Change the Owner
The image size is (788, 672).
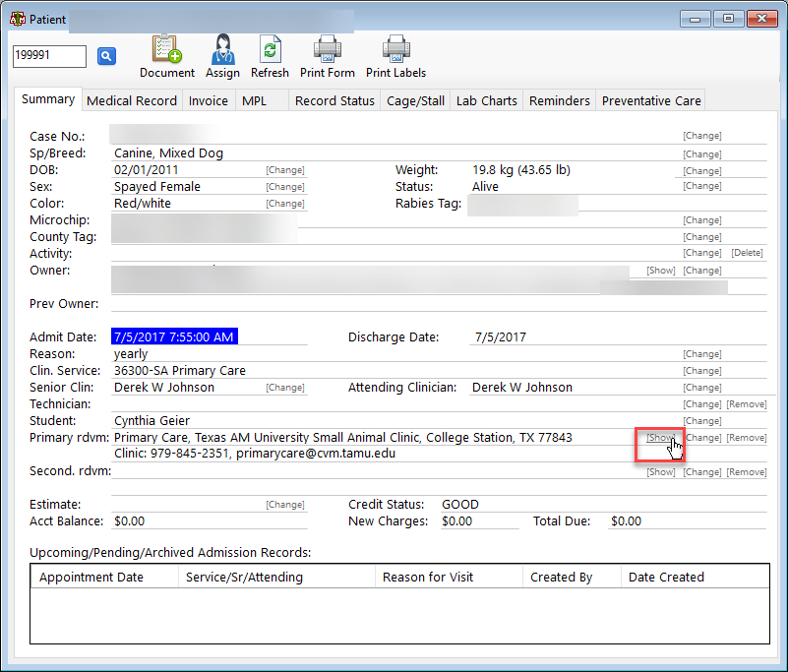702,271
